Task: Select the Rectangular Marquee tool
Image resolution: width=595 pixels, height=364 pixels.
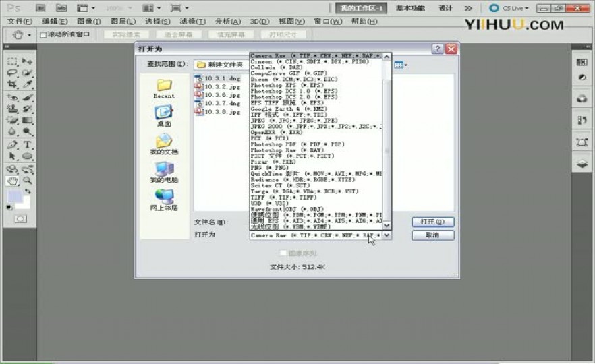Action: 12,61
